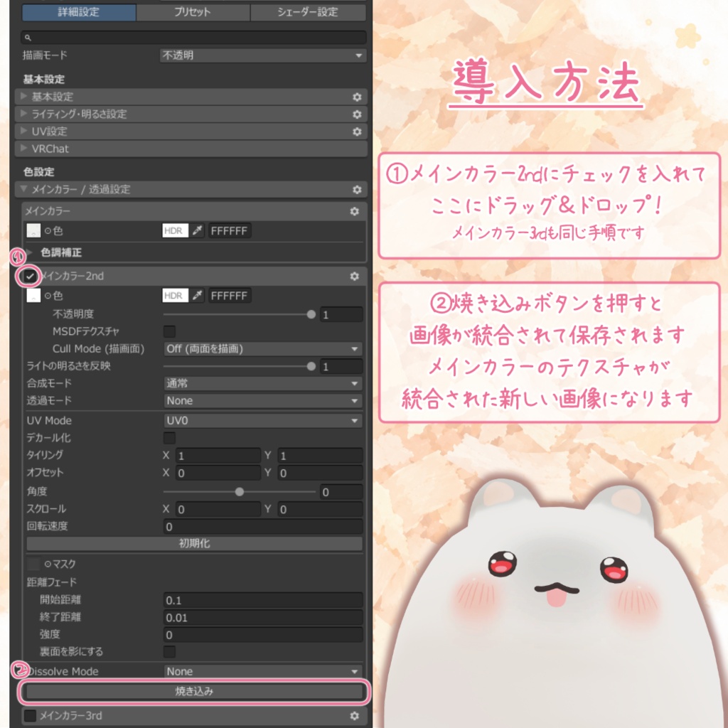Click 角度 value field

(x=341, y=492)
